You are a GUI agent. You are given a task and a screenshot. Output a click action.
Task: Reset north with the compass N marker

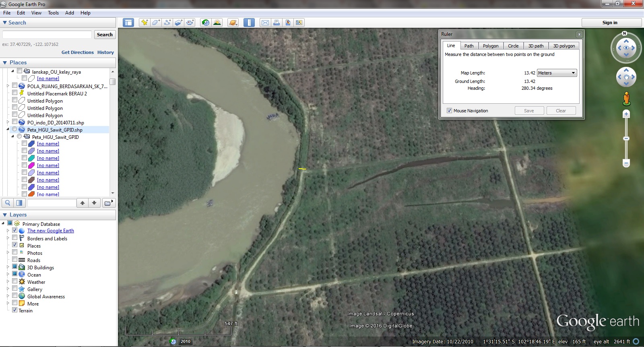coord(625,33)
